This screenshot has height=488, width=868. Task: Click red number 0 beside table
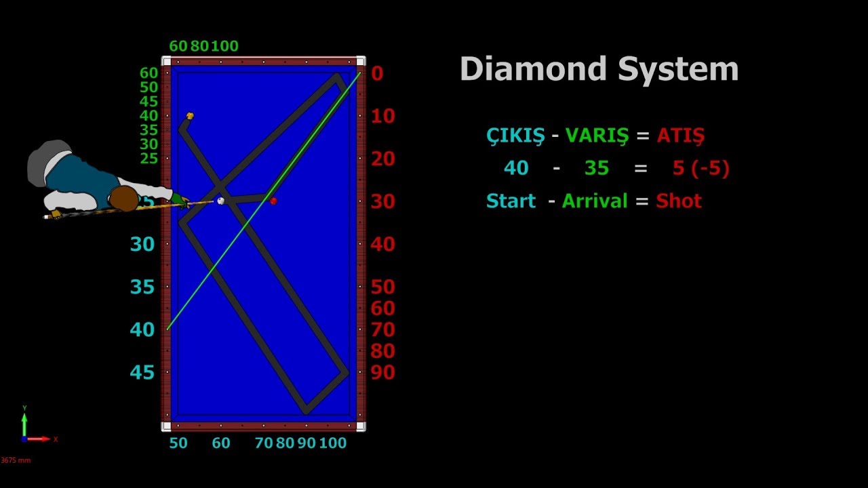point(377,73)
